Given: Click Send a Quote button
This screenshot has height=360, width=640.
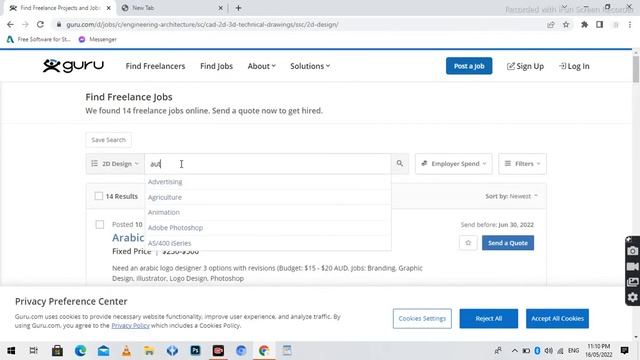Looking at the screenshot, I should pyautogui.click(x=508, y=243).
